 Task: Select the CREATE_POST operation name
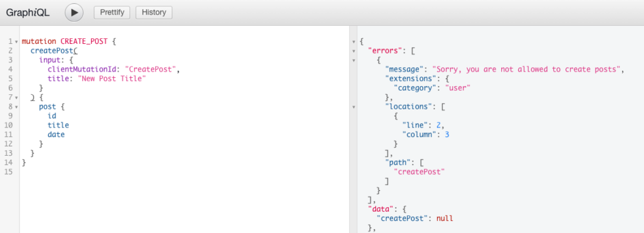coord(84,42)
